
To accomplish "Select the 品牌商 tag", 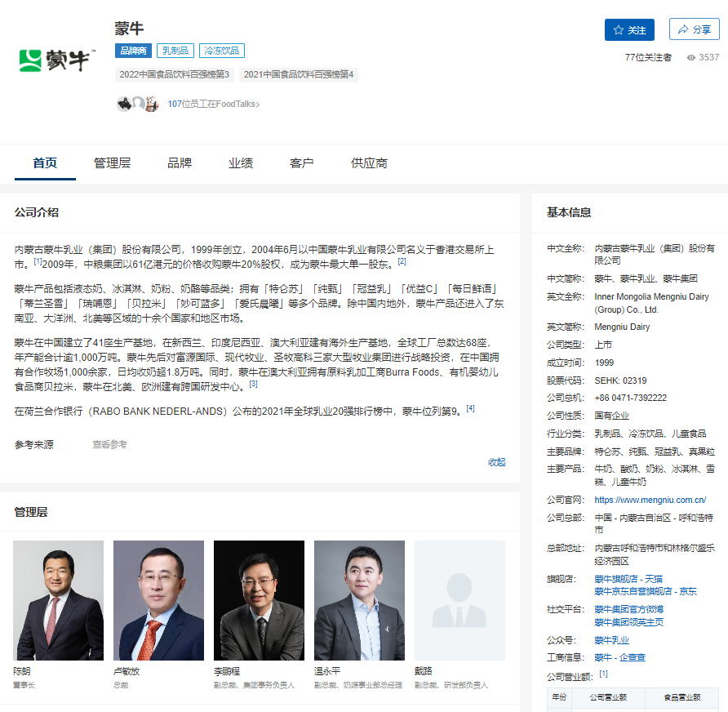I will click(x=133, y=51).
